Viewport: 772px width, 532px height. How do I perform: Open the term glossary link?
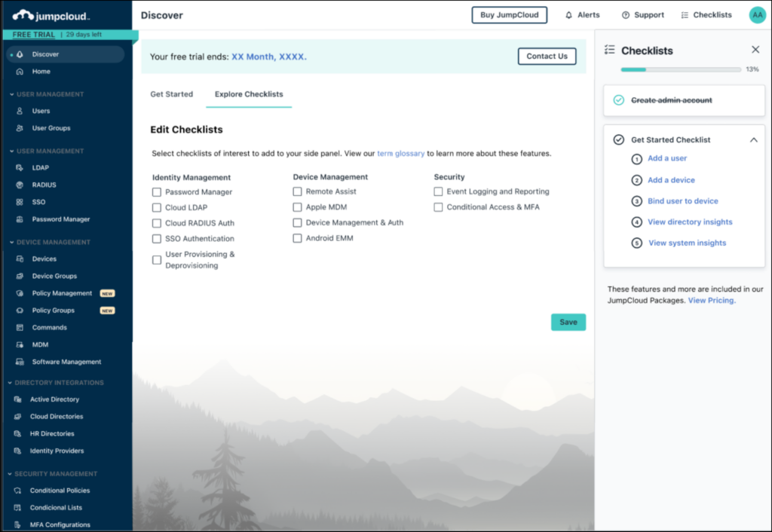[x=400, y=154]
